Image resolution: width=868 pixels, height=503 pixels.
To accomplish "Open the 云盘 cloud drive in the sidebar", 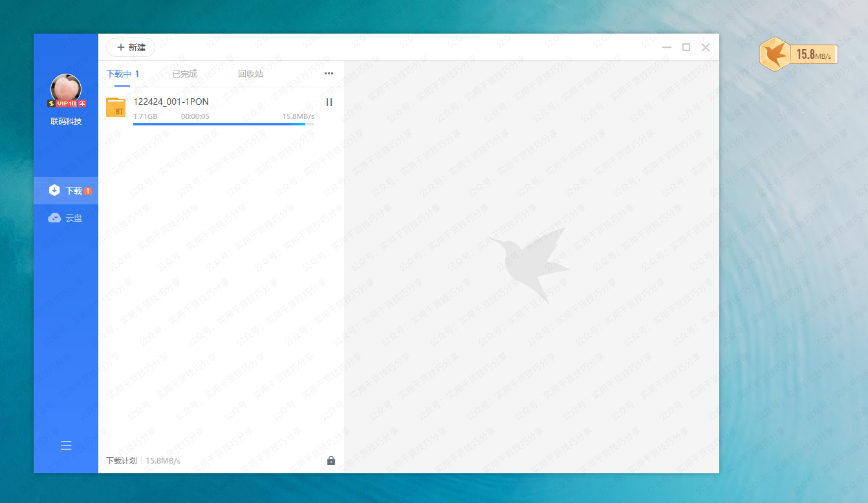I will coord(66,218).
